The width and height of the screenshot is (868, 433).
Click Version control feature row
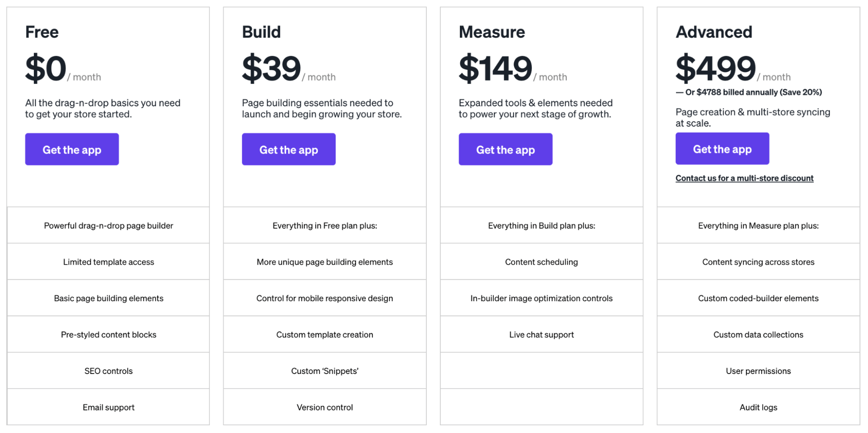tap(325, 407)
